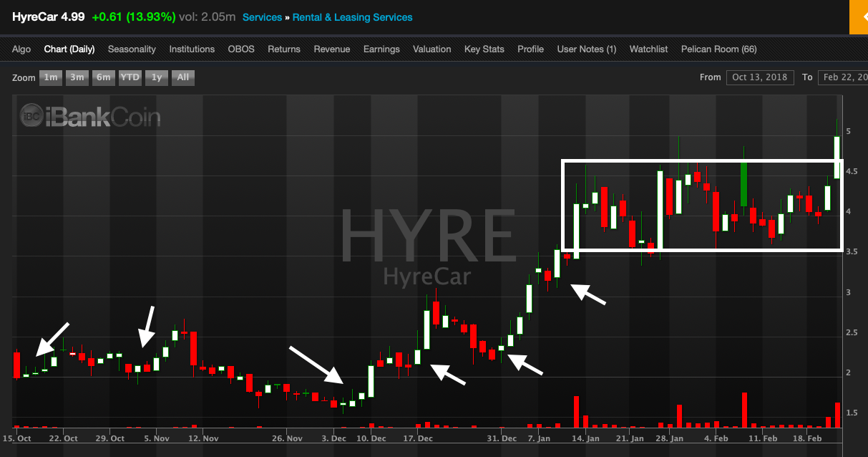Set zoom to 6m
Viewport: 868px width, 457px height.
[104, 77]
